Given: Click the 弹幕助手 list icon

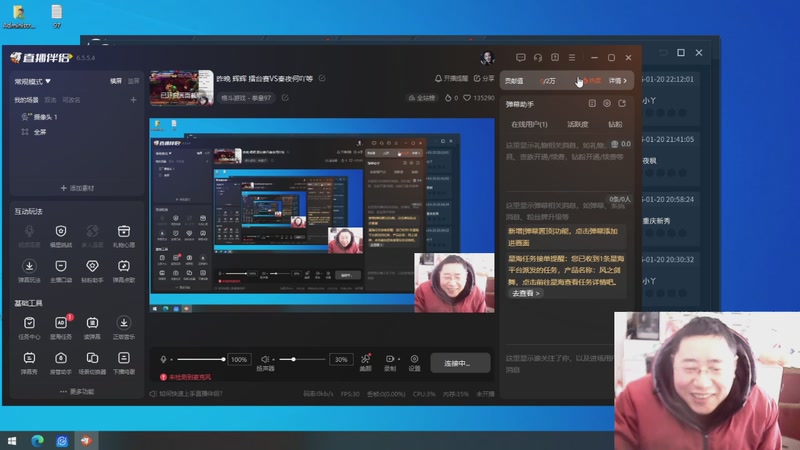Looking at the screenshot, I should [592, 104].
